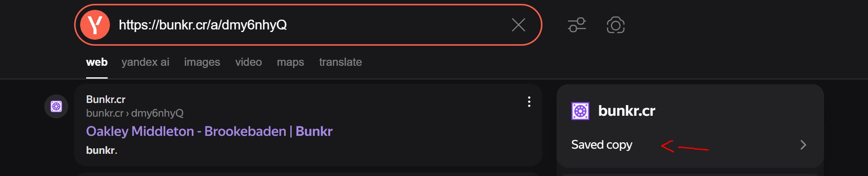Switch to the yandex ai tab
The width and height of the screenshot is (868, 176).
145,62
